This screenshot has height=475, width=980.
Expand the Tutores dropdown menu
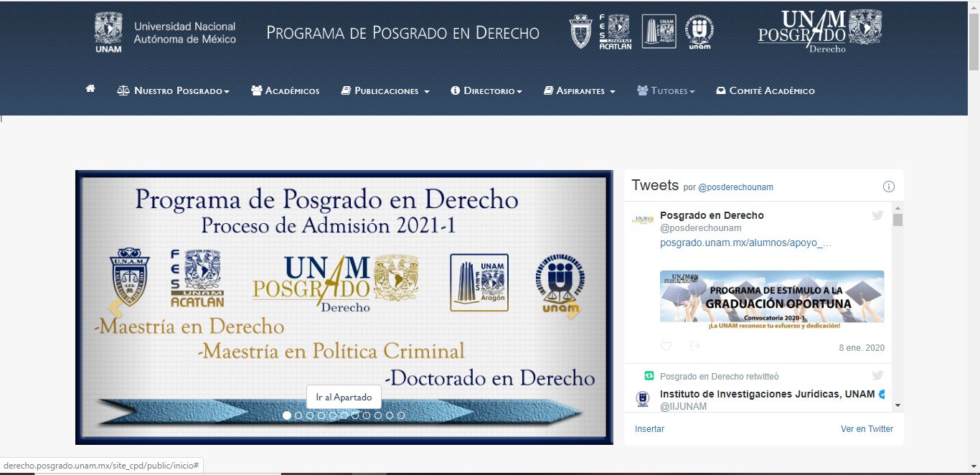pyautogui.click(x=666, y=91)
